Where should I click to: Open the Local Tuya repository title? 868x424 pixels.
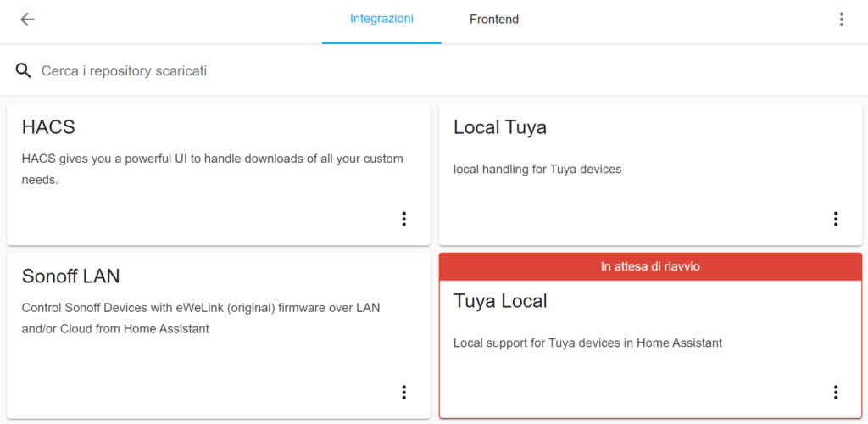click(x=500, y=128)
